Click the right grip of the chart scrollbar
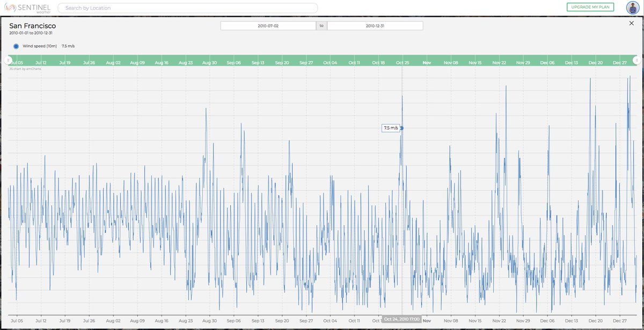644x330 pixels. [x=636, y=60]
